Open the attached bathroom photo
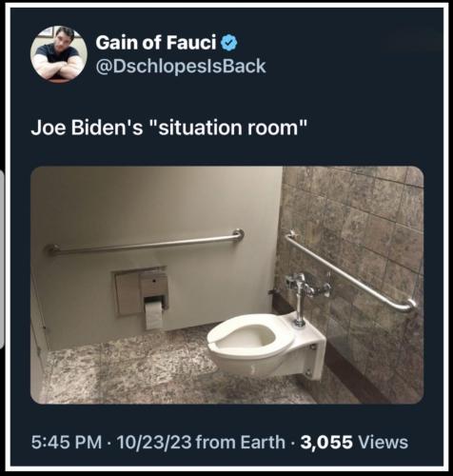The image size is (453, 476). click(227, 285)
